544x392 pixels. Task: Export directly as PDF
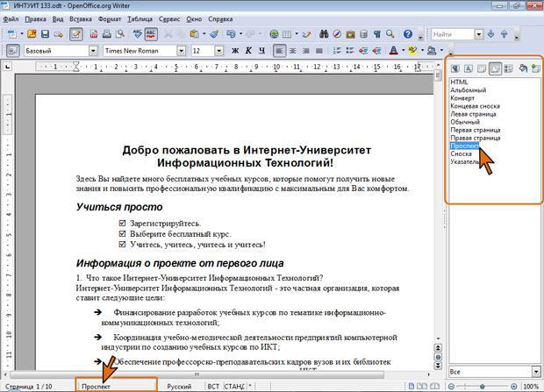(x=94, y=34)
